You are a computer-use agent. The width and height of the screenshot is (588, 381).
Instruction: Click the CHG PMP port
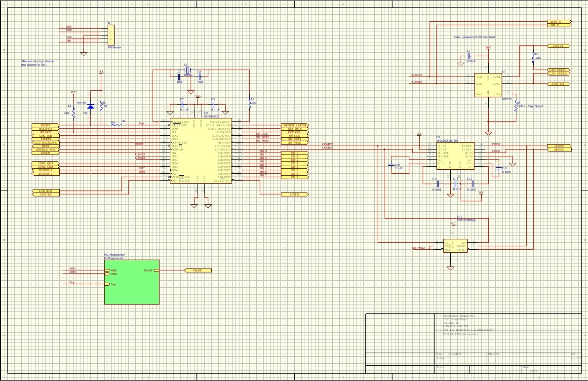[x=45, y=136]
